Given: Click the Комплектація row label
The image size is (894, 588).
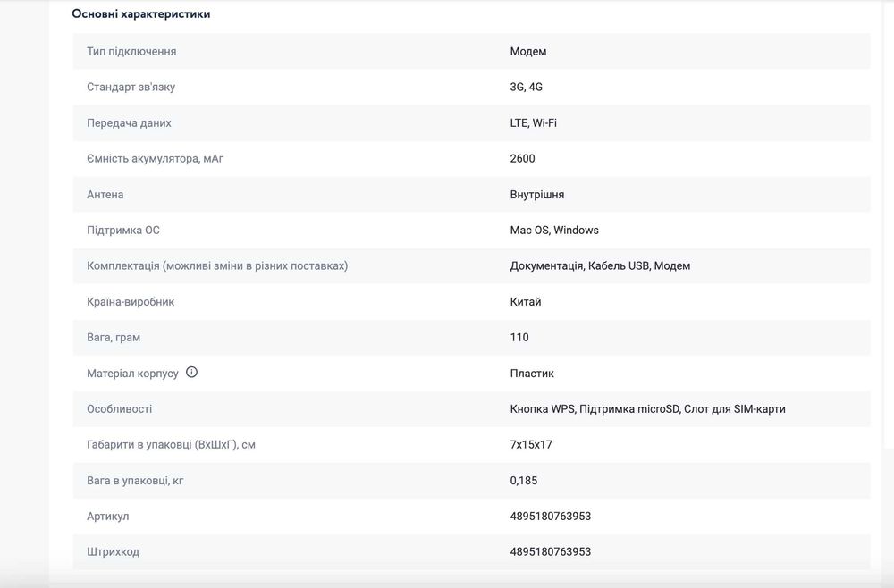Looking at the screenshot, I should click(x=217, y=266).
